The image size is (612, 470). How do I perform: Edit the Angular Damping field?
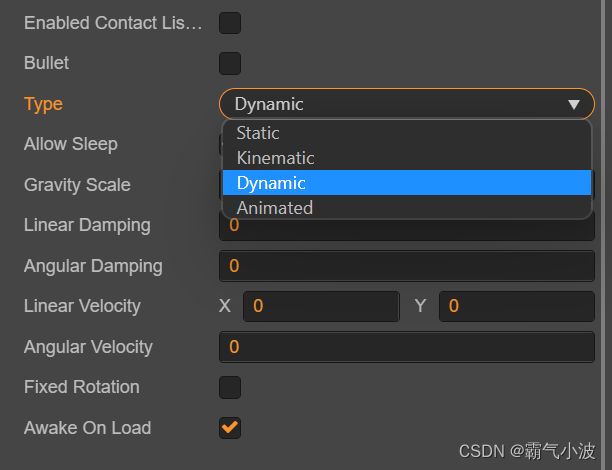click(407, 266)
